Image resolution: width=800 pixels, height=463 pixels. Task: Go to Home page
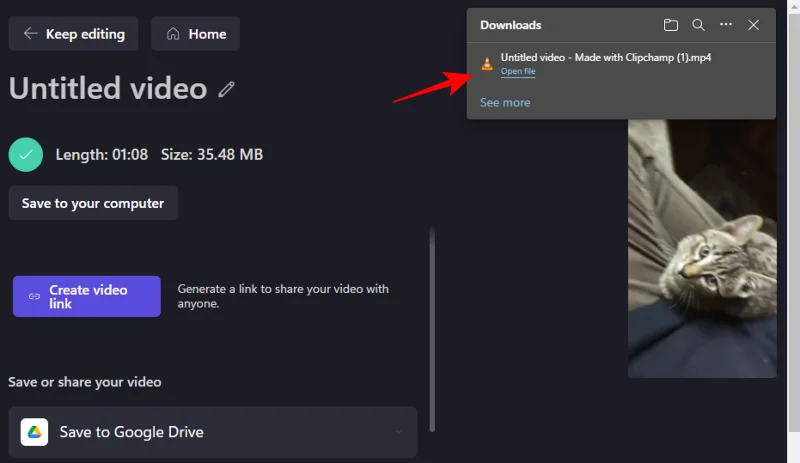[x=195, y=34]
